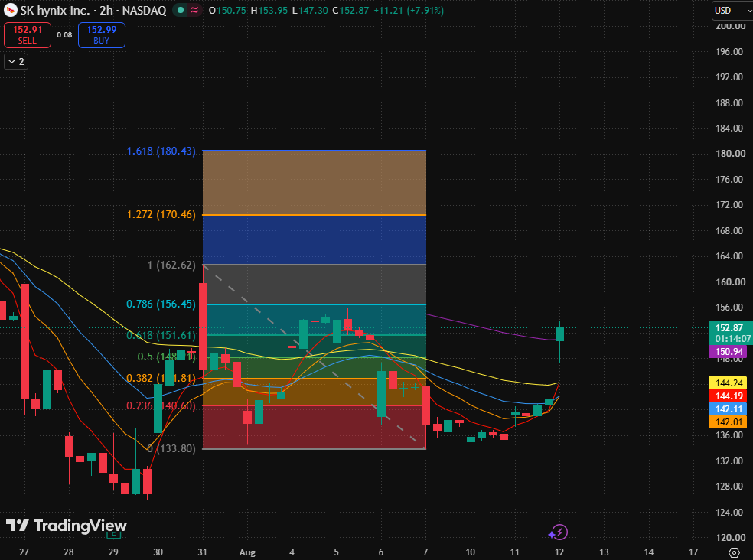This screenshot has width=753, height=560.
Task: Click the blue 1–1.272 Fibonacci zone
Action: [314, 239]
